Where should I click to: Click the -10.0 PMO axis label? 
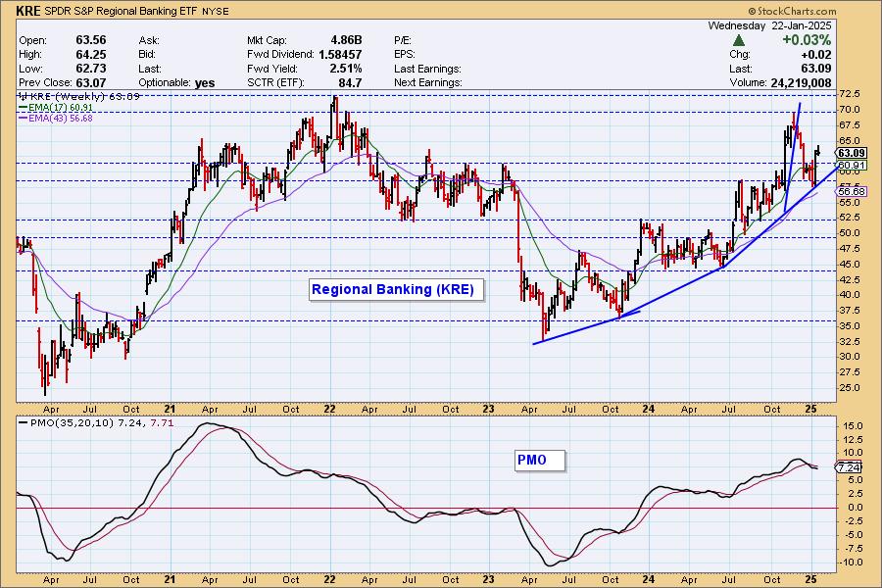851,563
